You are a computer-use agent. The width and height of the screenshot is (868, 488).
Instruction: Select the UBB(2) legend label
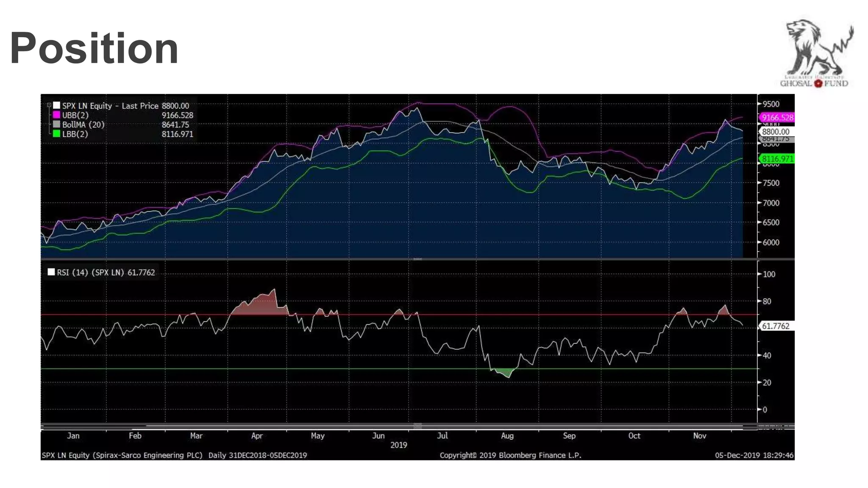pyautogui.click(x=75, y=115)
